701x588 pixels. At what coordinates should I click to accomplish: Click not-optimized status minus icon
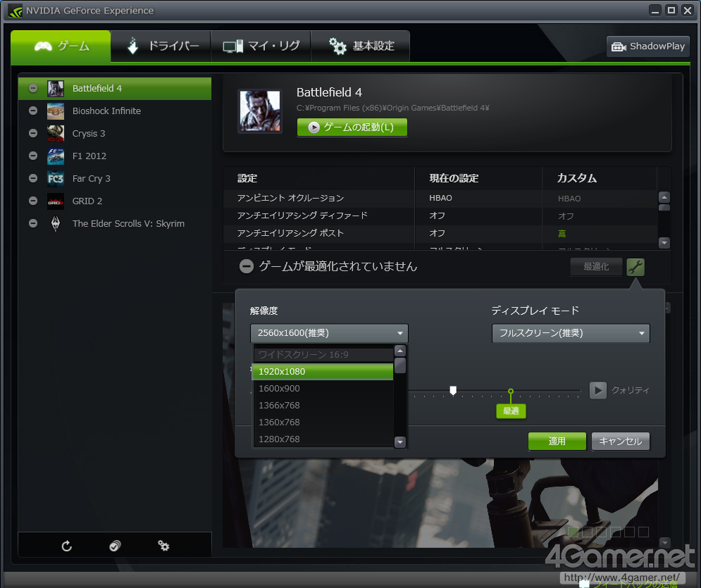(x=247, y=267)
